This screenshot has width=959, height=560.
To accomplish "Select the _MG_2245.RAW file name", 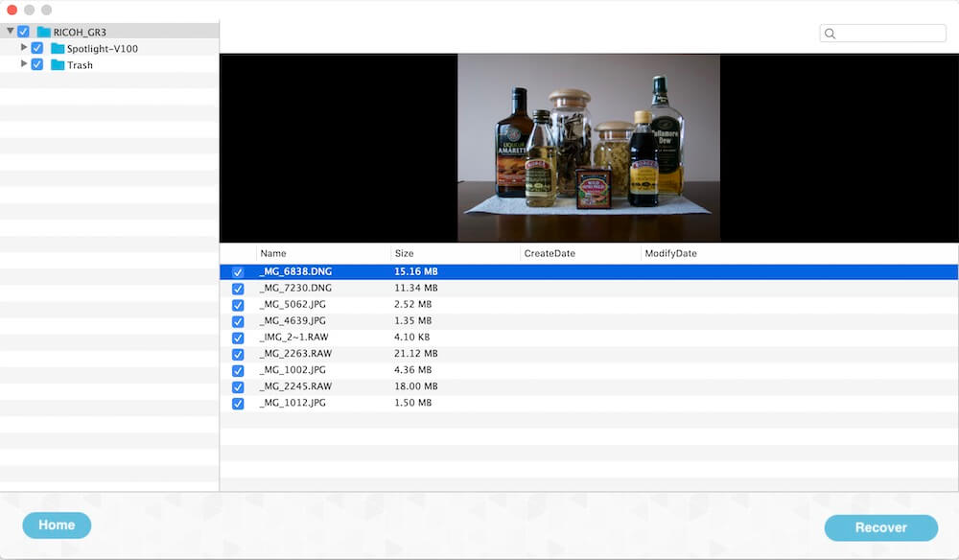I will click(295, 387).
